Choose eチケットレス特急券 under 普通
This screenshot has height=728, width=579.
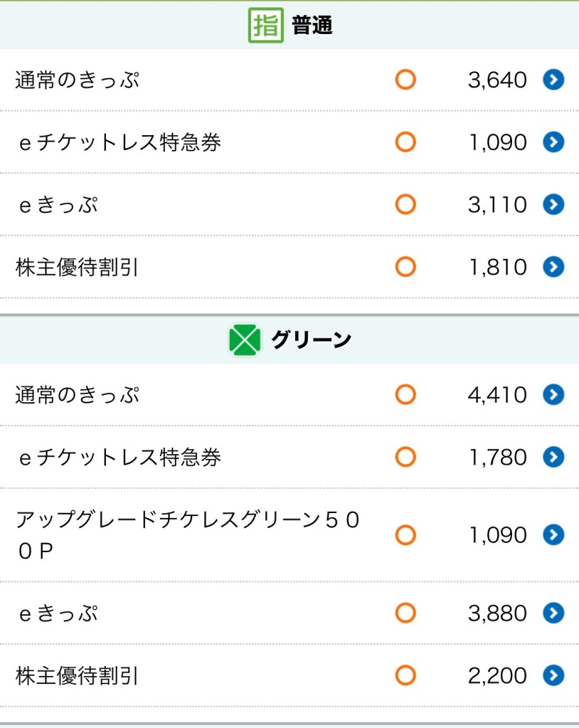click(x=119, y=142)
